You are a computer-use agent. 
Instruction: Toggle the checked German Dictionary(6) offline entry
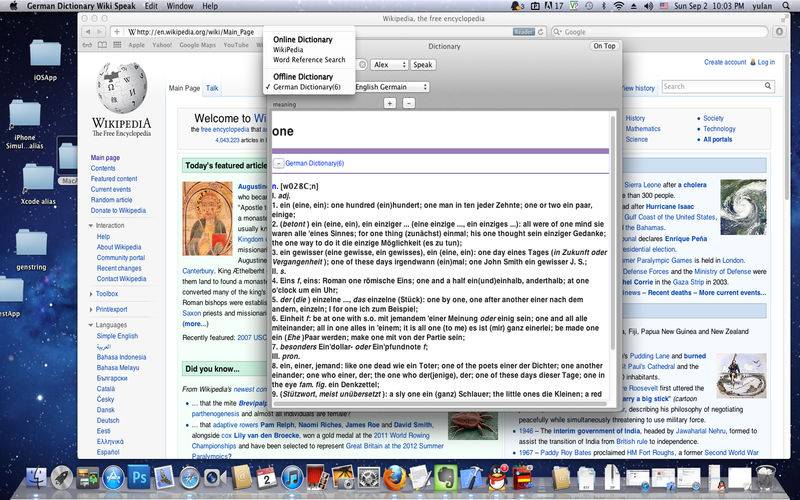[x=307, y=87]
